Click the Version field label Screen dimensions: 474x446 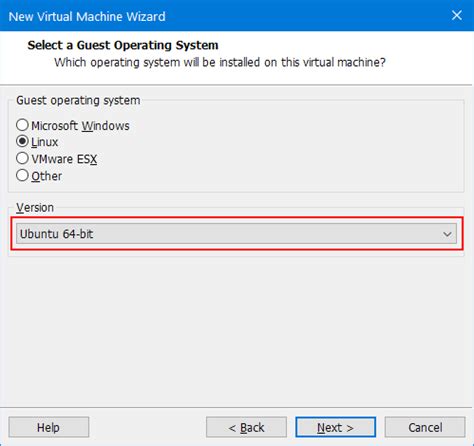tap(35, 207)
